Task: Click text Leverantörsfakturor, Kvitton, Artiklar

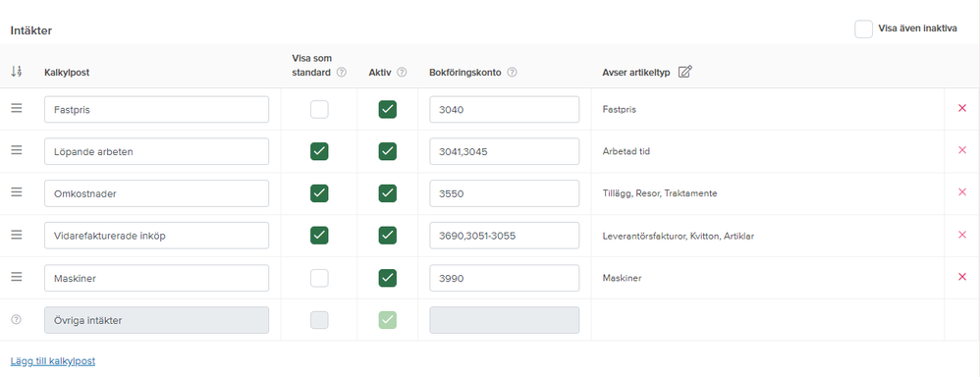Action: 679,236
